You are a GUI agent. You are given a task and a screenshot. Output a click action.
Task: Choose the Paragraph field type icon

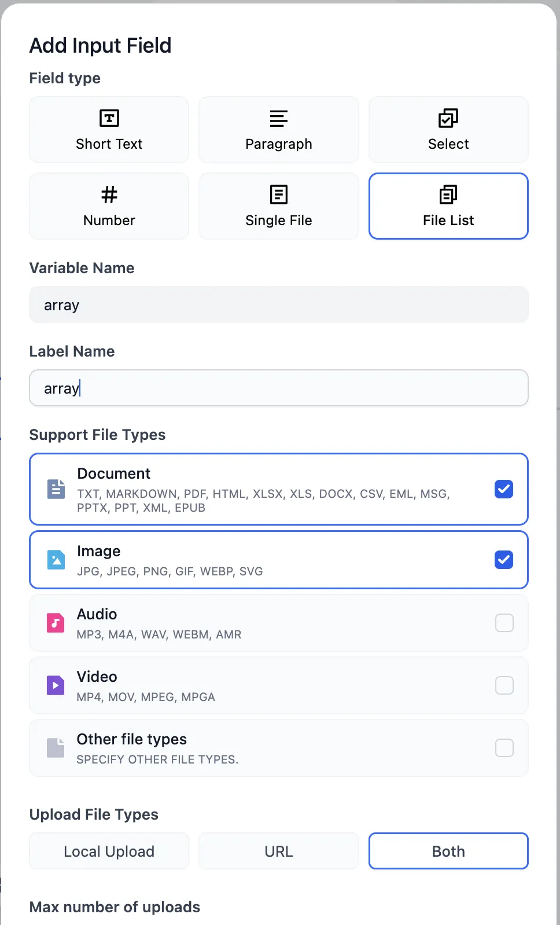[x=278, y=118]
